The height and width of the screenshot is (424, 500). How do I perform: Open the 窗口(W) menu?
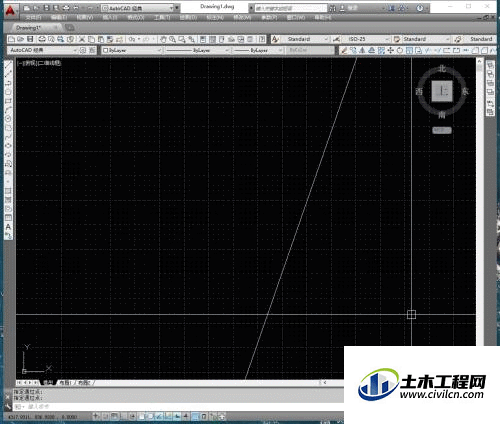point(296,18)
